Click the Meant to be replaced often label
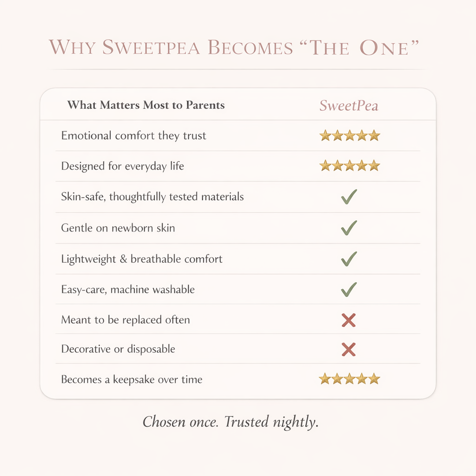 coord(126,320)
